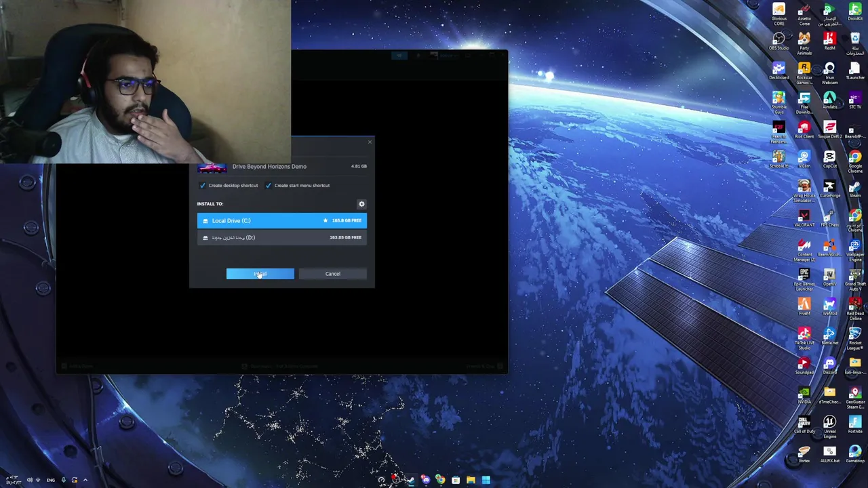
Task: Select the (D:) drive as install location
Action: point(281,237)
